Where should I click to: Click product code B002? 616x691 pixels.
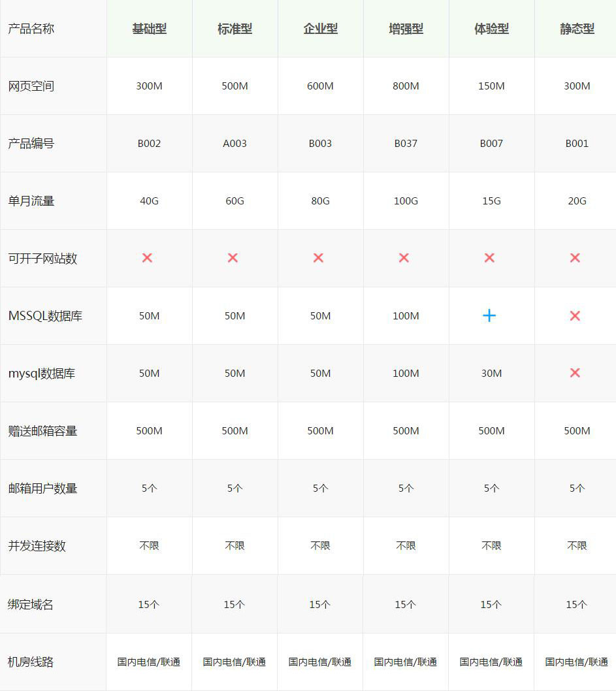[150, 143]
